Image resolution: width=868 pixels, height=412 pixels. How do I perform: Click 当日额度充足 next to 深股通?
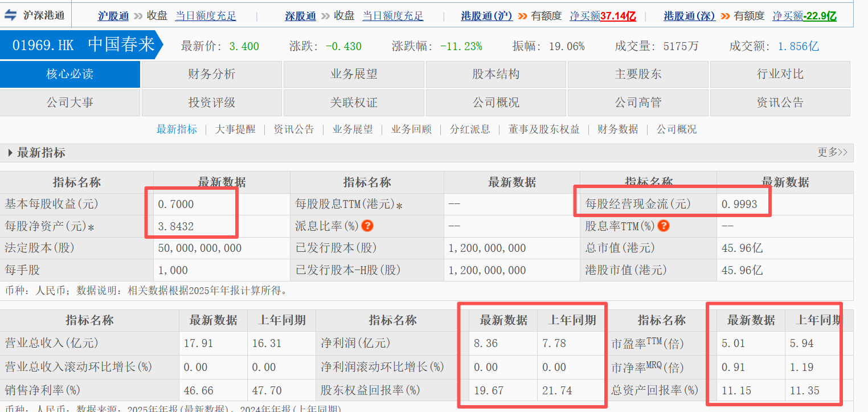pos(393,16)
